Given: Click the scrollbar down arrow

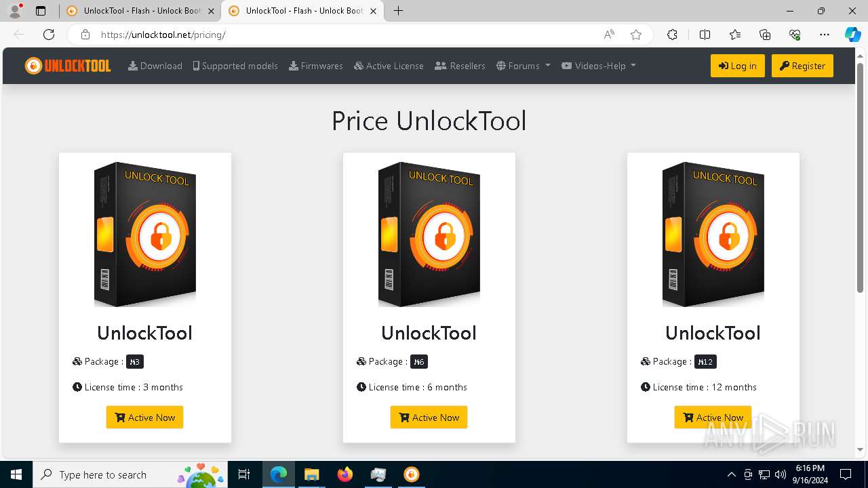Looking at the screenshot, I should click(860, 449).
